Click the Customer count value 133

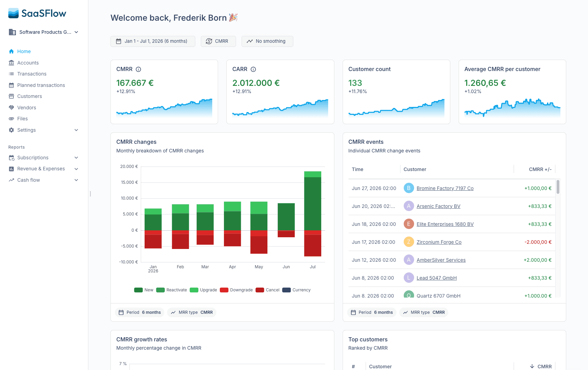coord(355,83)
